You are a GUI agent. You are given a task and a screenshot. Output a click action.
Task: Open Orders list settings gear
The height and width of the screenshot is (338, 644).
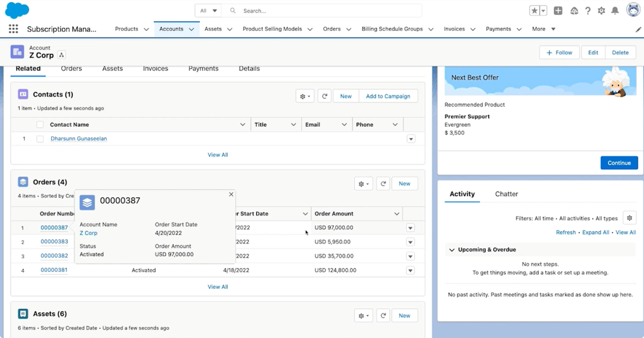pos(363,184)
